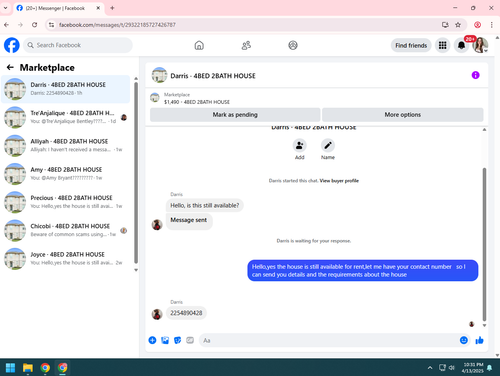This screenshot has height=376, width=500.
Task: Open Precious 4BED 2BATH HOUSE conversation
Action: pyautogui.click(x=66, y=202)
